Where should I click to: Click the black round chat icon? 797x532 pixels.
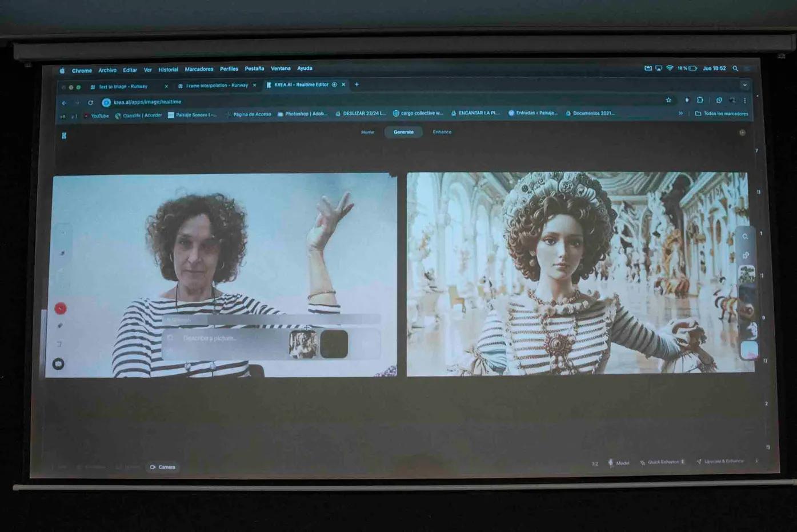click(58, 364)
